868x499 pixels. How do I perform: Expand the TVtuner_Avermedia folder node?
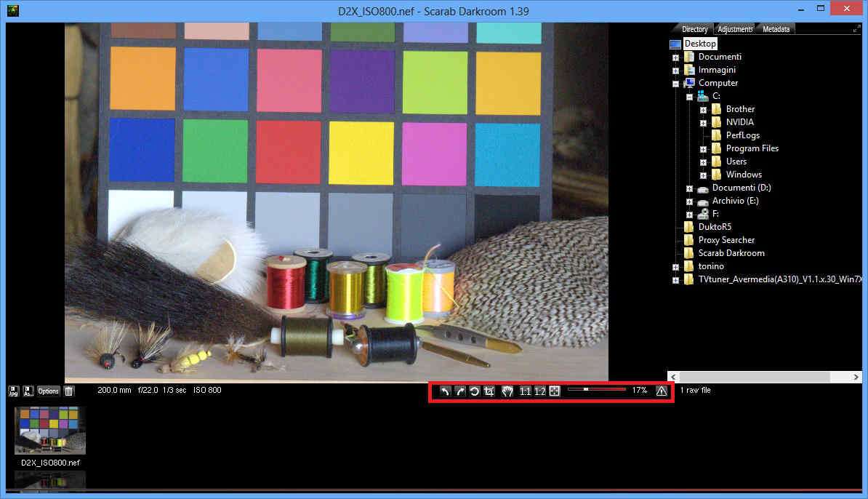pyautogui.click(x=675, y=281)
